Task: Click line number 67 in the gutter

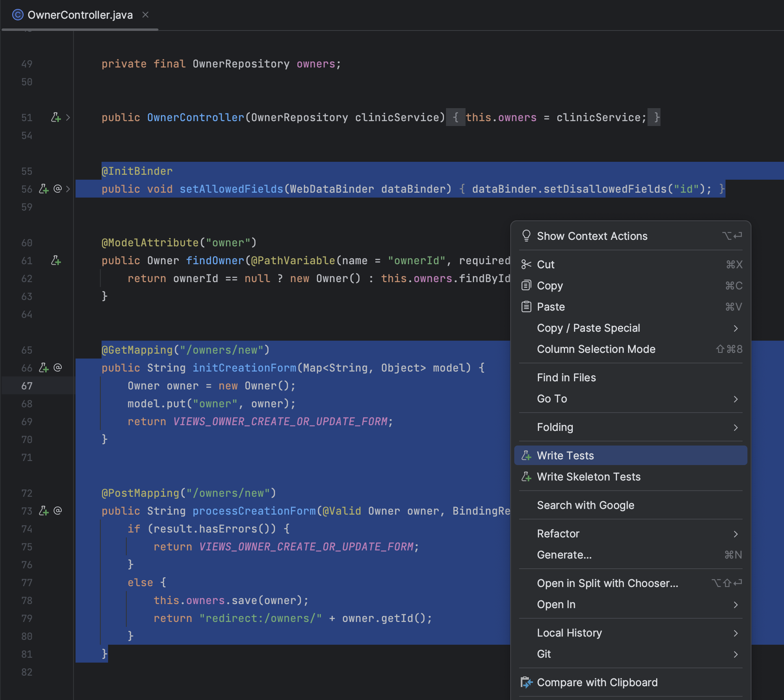Action: point(27,386)
